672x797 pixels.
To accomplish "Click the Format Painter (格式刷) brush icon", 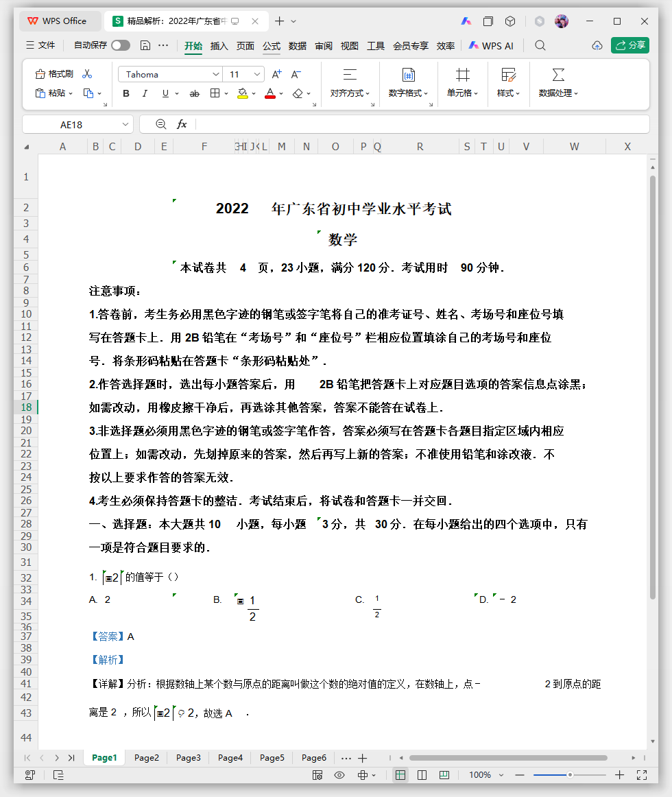I will pos(40,74).
